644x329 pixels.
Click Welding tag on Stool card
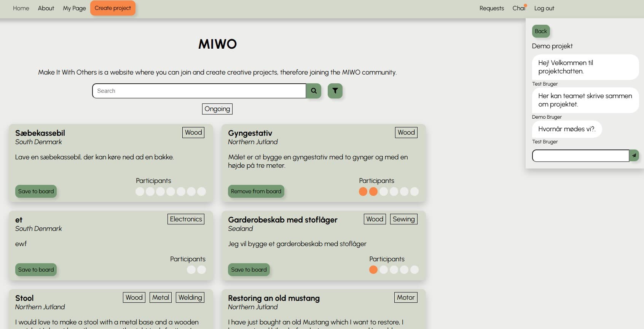click(190, 297)
